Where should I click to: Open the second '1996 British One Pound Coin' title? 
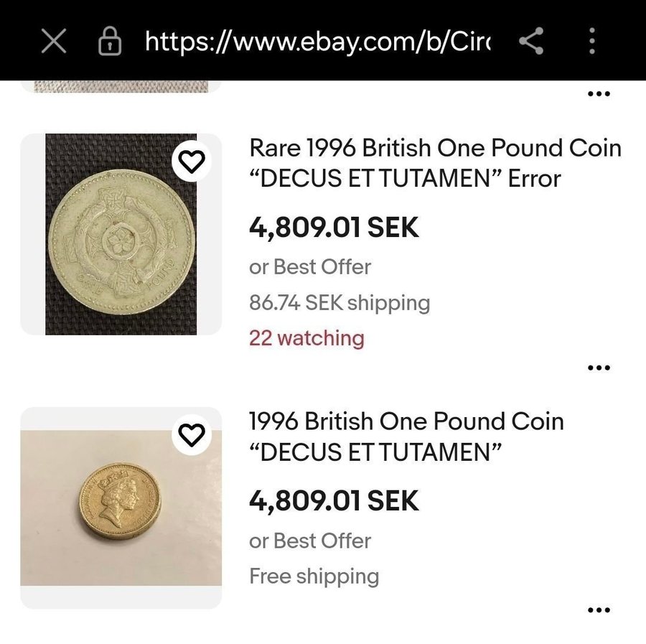point(406,437)
